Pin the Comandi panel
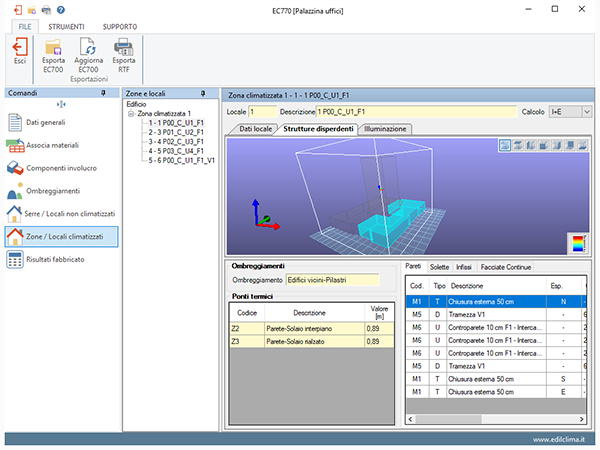 103,93
